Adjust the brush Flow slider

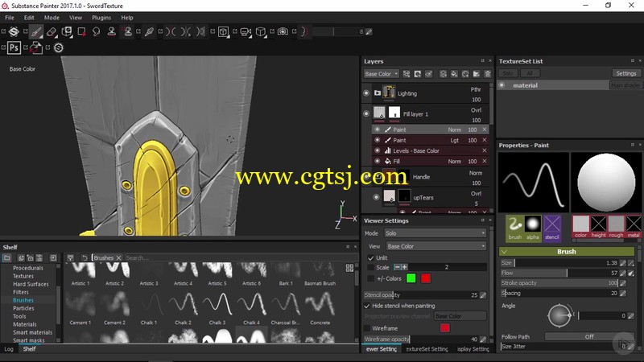(x=559, y=273)
